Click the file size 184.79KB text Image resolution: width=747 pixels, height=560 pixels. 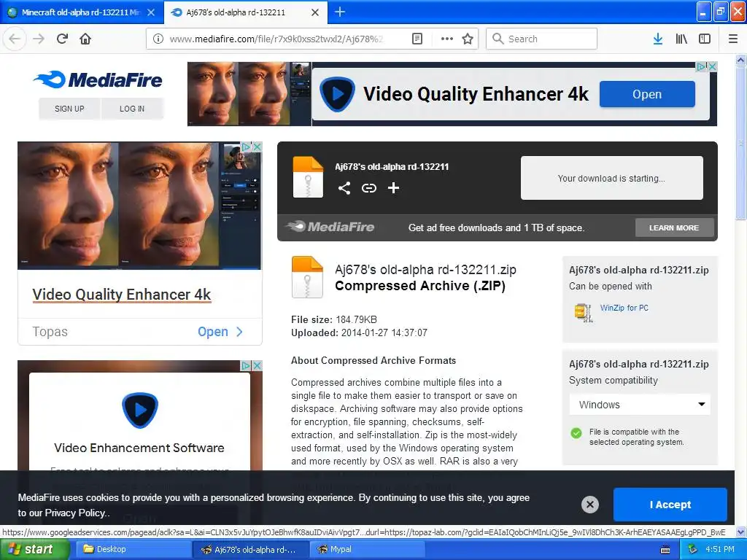tap(356, 319)
